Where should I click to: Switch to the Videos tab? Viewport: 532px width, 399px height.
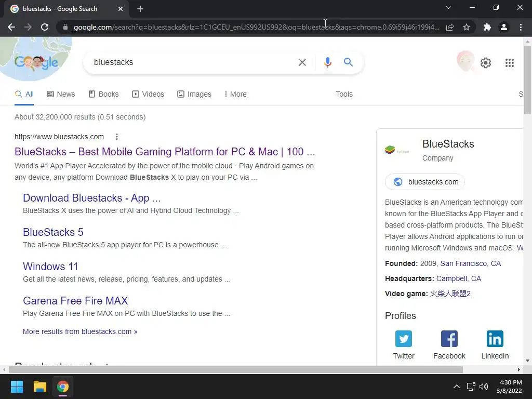[148, 95]
